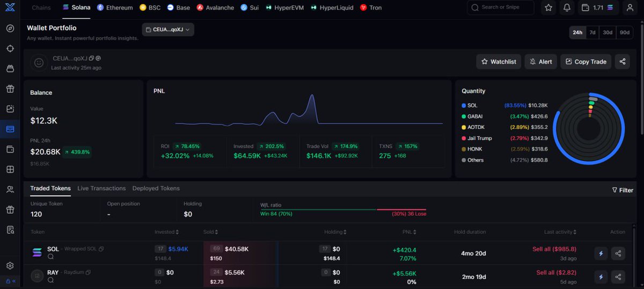Click the X logo at top left

pos(10,8)
